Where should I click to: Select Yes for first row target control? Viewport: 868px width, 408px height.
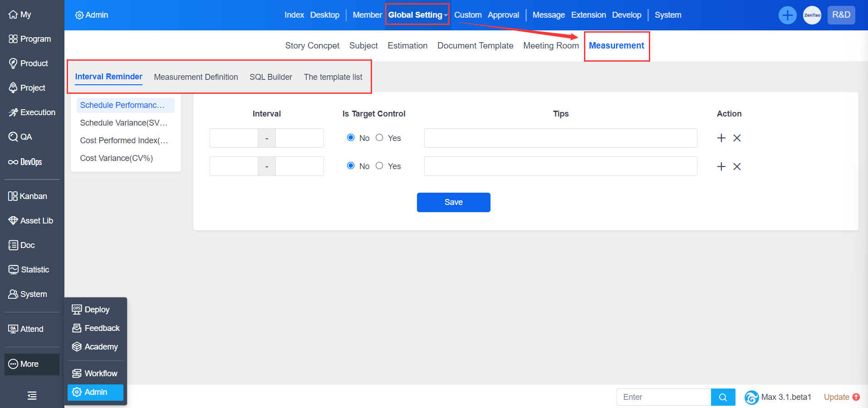(x=379, y=138)
